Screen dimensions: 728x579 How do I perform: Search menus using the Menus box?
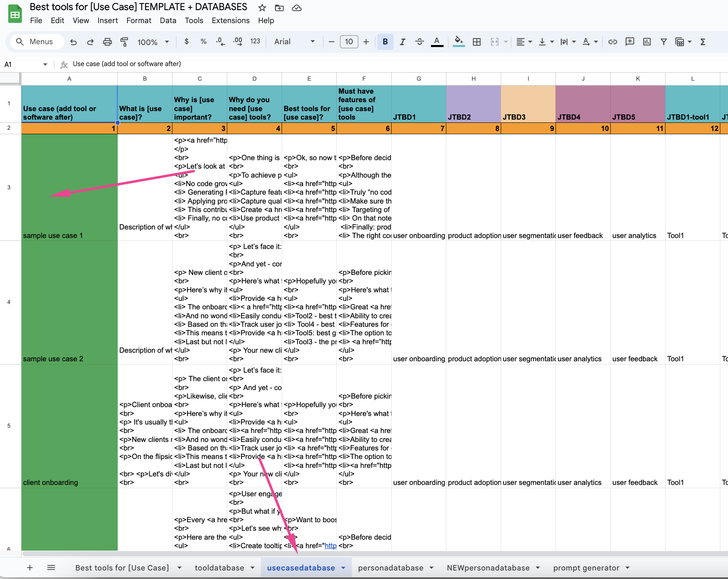pyautogui.click(x=37, y=42)
